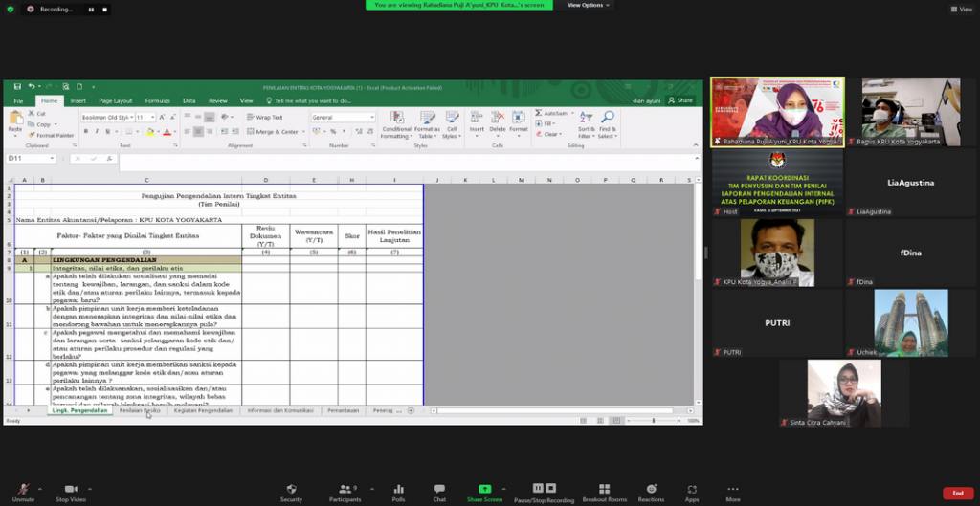Open the Security shield icon in Zoom
Image resolution: width=980 pixels, height=506 pixels.
coord(291,489)
